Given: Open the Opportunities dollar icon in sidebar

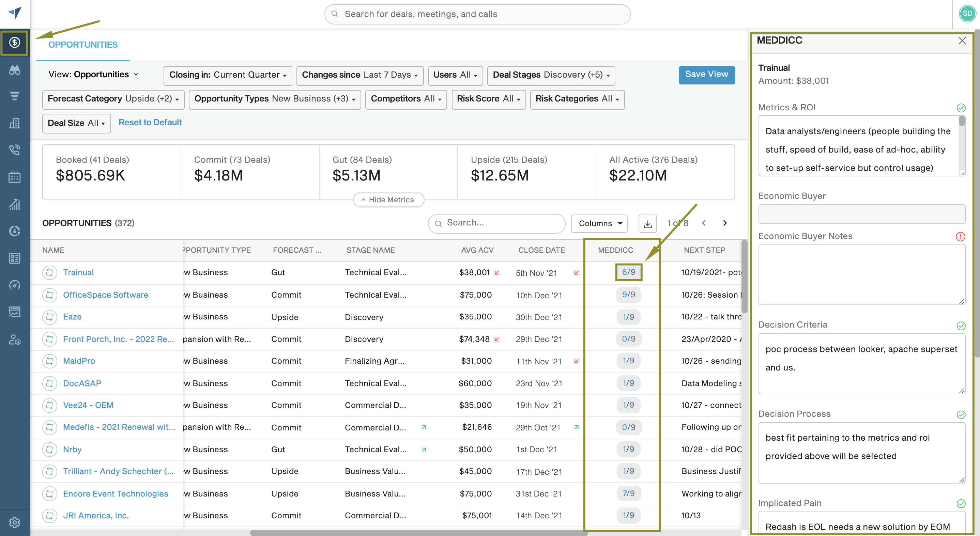Looking at the screenshot, I should coord(14,42).
